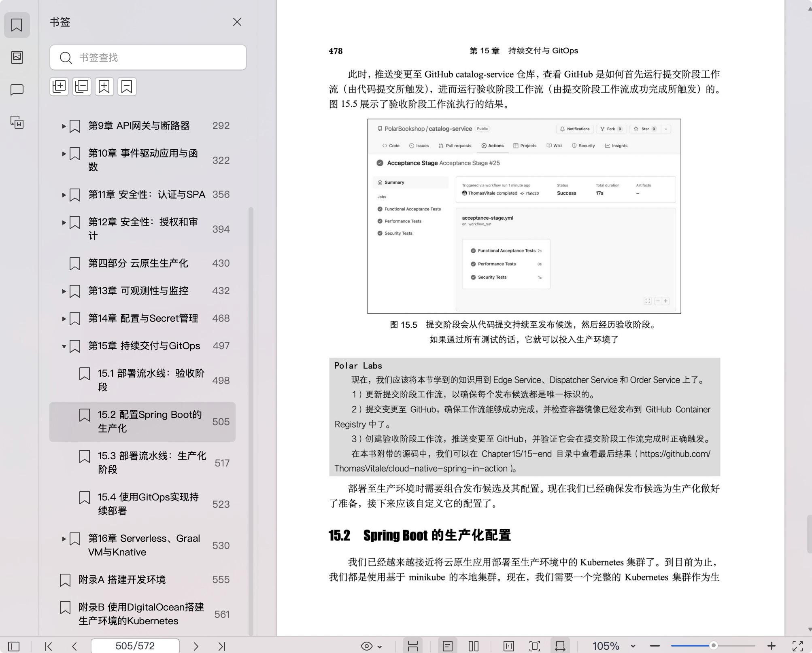Enter full screen mode icon

[798, 646]
